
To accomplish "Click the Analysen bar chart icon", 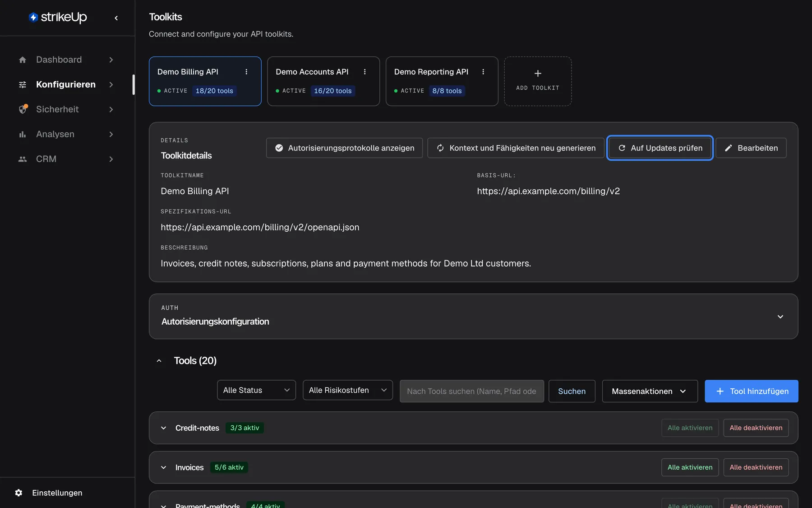I will click(23, 134).
